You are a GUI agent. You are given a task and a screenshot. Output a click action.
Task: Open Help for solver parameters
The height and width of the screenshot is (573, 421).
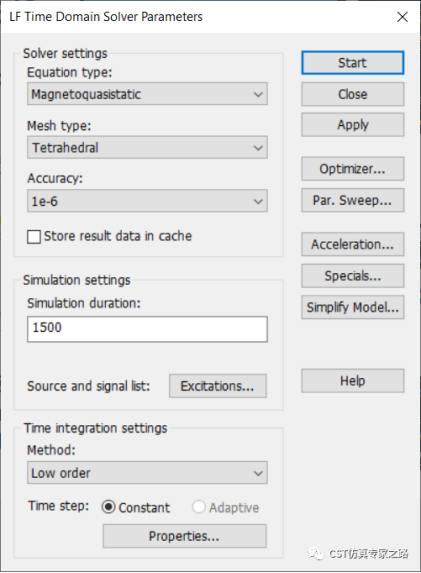353,381
